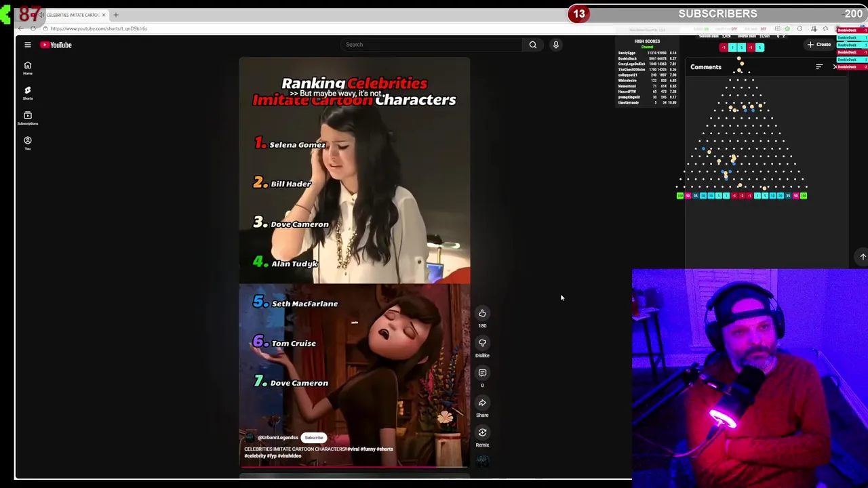This screenshot has width=868, height=488.
Task: Click the HIGH SCORES overlay heading
Action: pyautogui.click(x=647, y=41)
